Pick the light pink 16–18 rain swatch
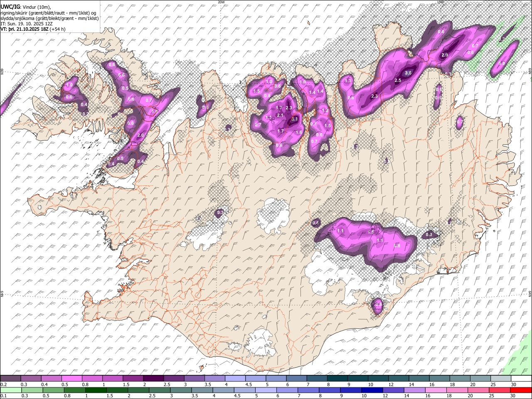 tap(437, 390)
